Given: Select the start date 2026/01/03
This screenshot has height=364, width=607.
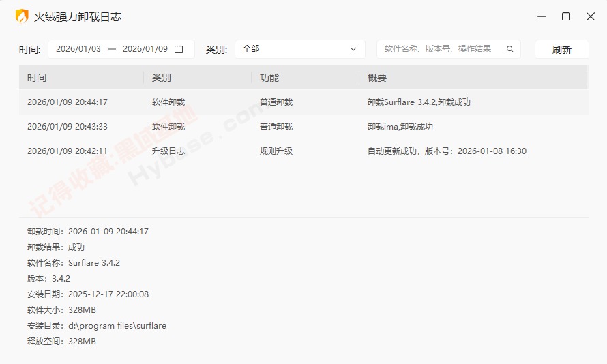Looking at the screenshot, I should click(x=78, y=49).
